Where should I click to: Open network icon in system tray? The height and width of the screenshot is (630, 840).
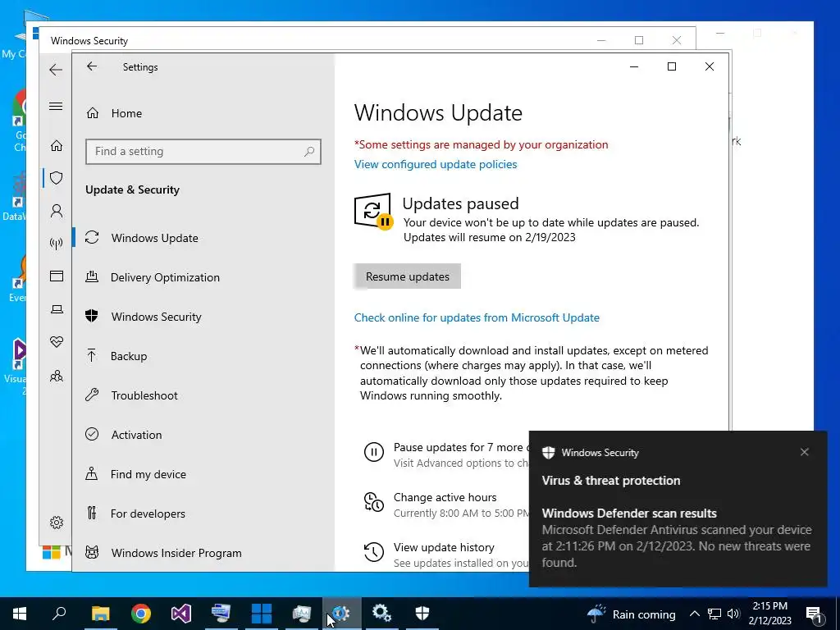click(x=714, y=614)
